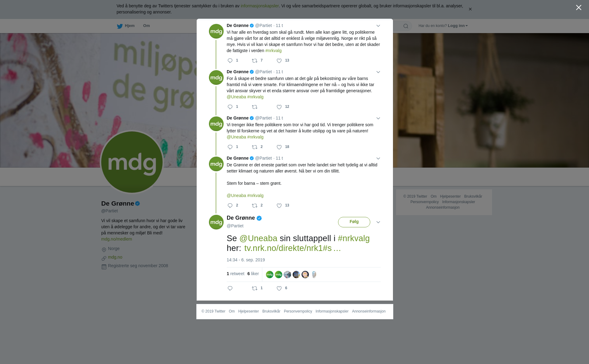Image resolution: width=589 pixels, height=364 pixels.
Task: Like the main tweet with 6 likes
Action: 279,288
